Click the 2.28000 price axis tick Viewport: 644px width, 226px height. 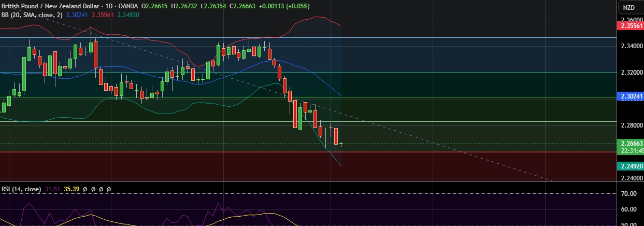pyautogui.click(x=632, y=125)
